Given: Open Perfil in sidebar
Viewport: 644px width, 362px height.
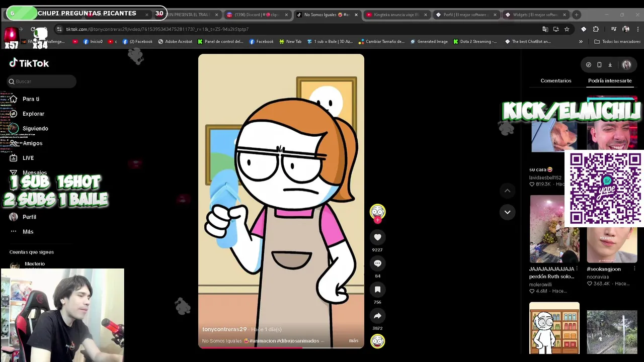Looking at the screenshot, I should 29,217.
